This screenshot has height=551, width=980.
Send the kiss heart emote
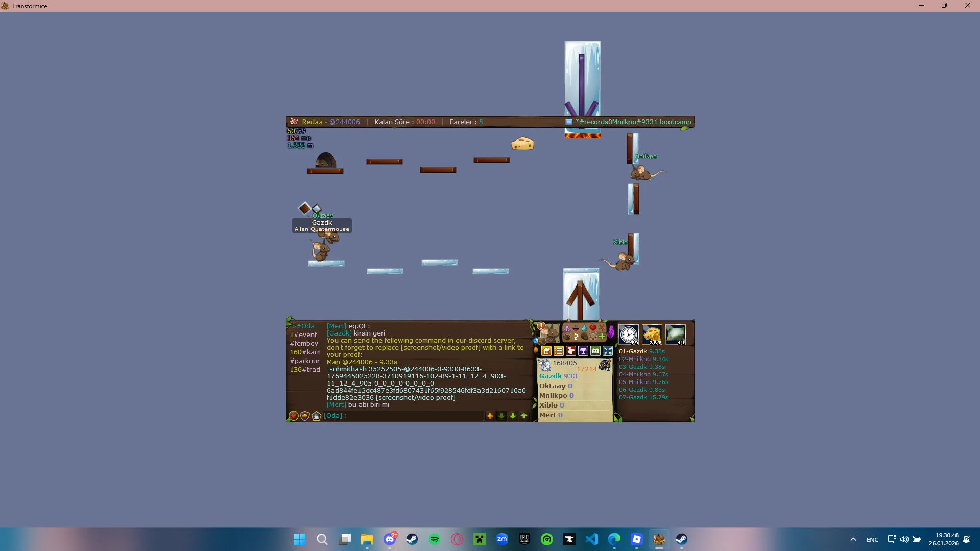[593, 328]
